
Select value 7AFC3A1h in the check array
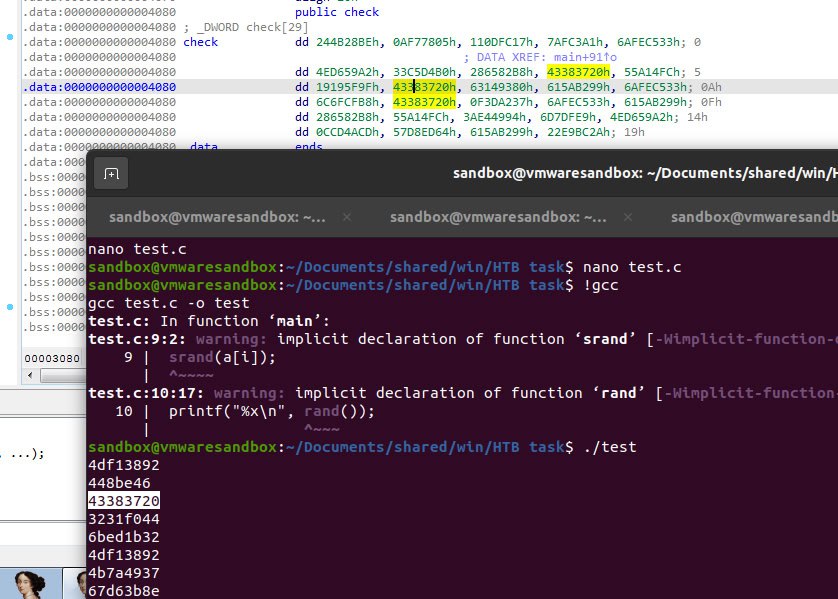tap(575, 42)
